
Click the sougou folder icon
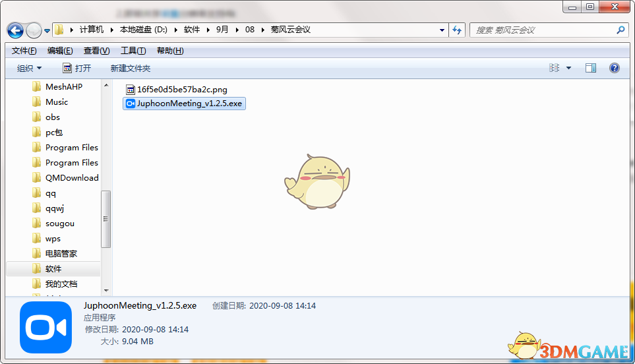(x=36, y=223)
